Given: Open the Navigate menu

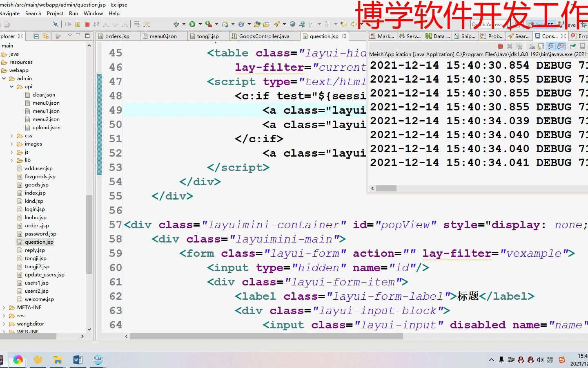Looking at the screenshot, I should tap(10, 13).
